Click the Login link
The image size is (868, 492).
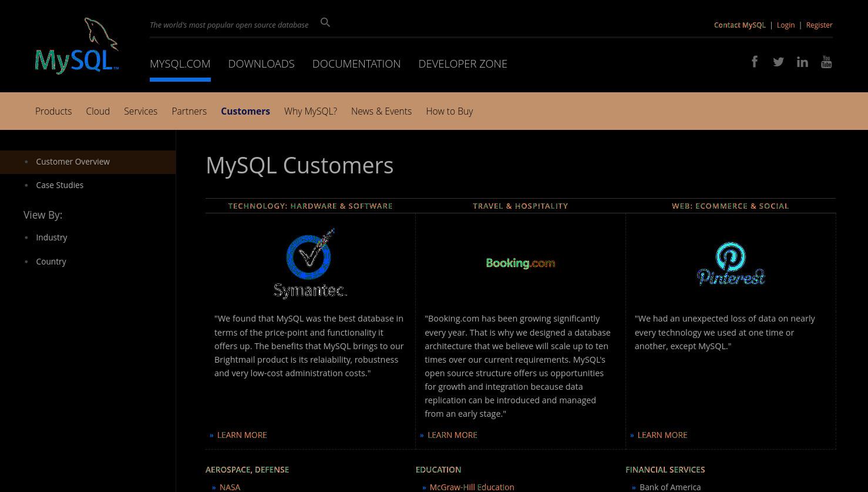785,25
